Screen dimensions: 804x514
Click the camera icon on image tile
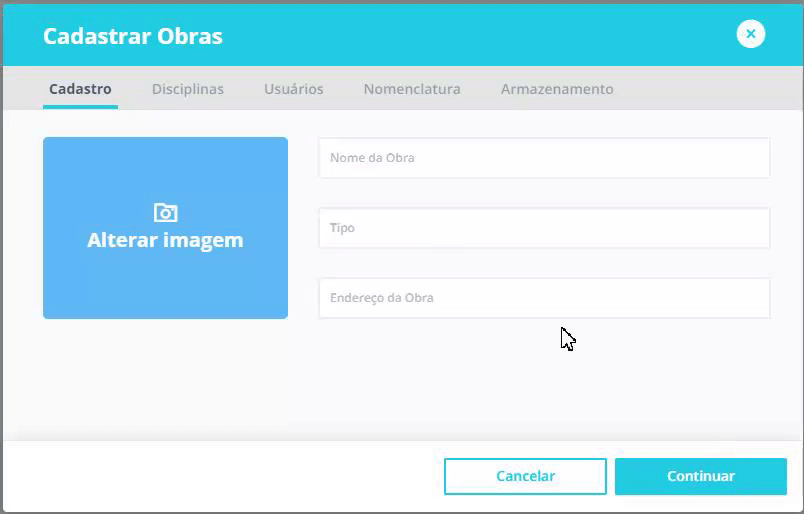[x=165, y=212]
